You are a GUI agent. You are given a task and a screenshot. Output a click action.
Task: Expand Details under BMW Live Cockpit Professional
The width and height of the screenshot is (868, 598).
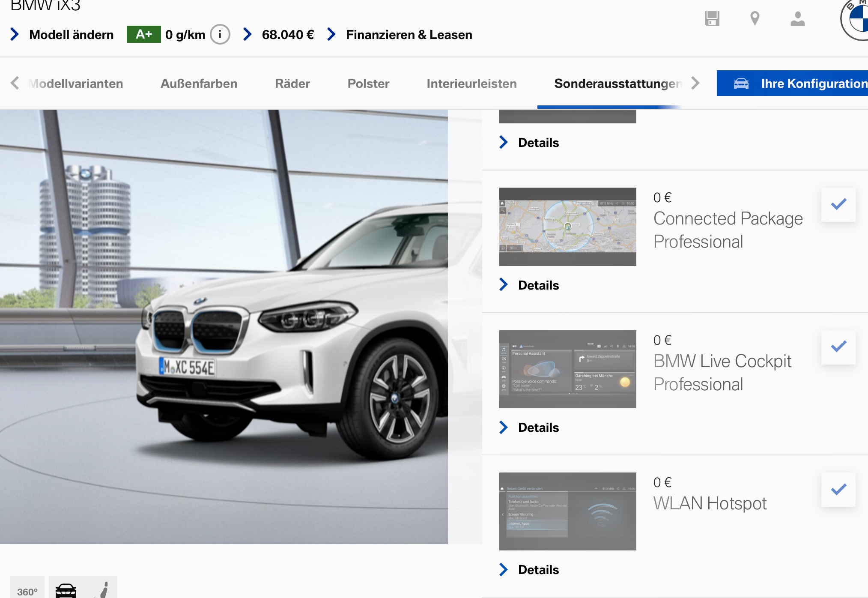529,427
